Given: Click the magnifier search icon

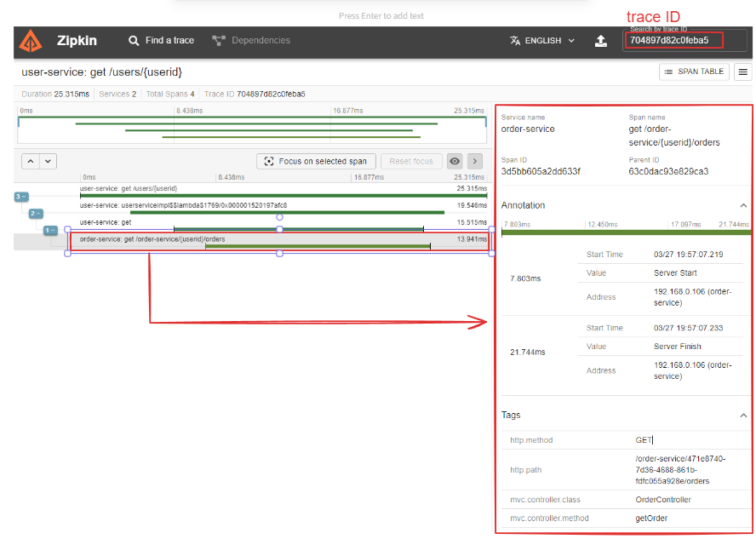Looking at the screenshot, I should [134, 41].
